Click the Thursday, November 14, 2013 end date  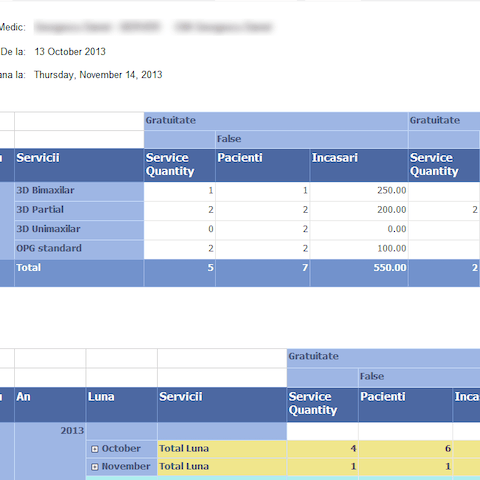tap(98, 75)
